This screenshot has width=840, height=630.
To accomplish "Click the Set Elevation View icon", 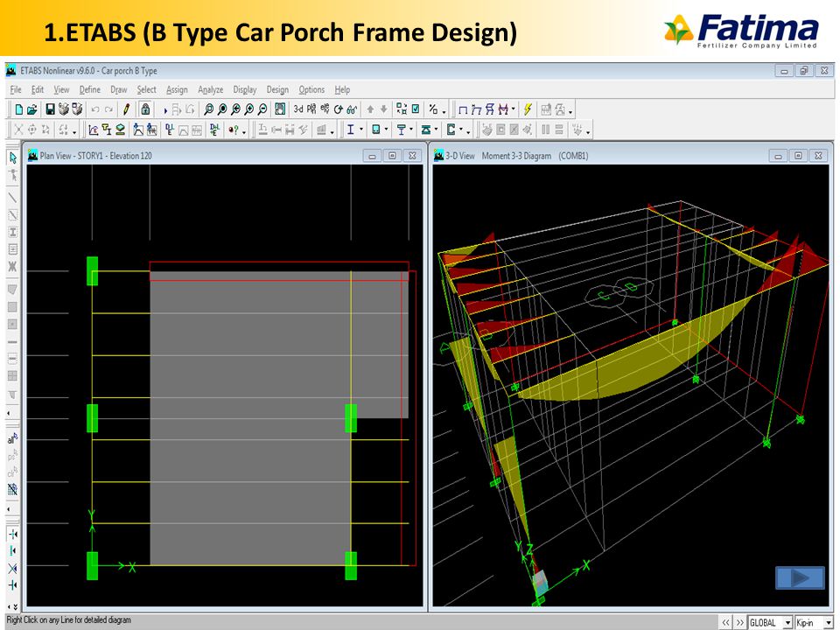I will click(325, 109).
